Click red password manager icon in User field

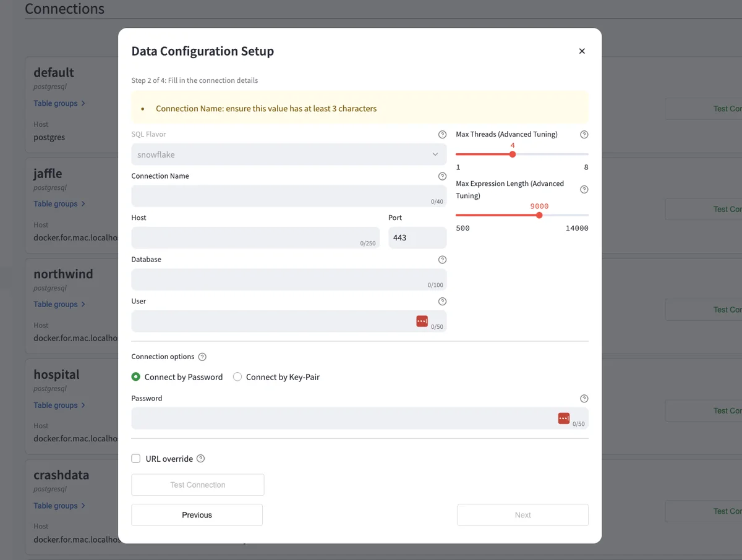point(422,321)
